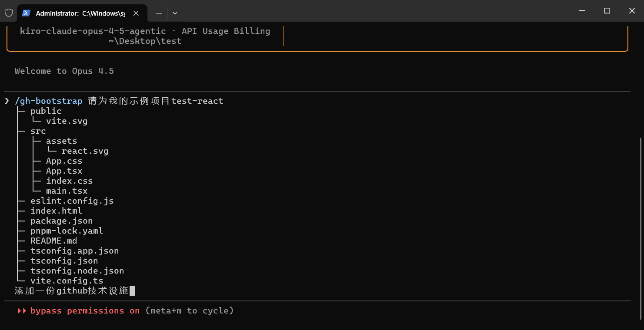
Task: Close the Administrator terminal tab
Action: click(x=136, y=13)
